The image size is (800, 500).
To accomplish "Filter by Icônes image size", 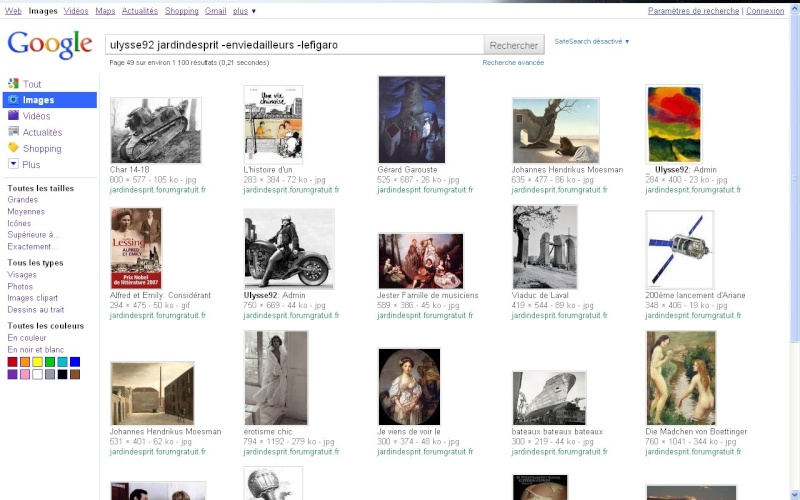I will click(x=19, y=223).
